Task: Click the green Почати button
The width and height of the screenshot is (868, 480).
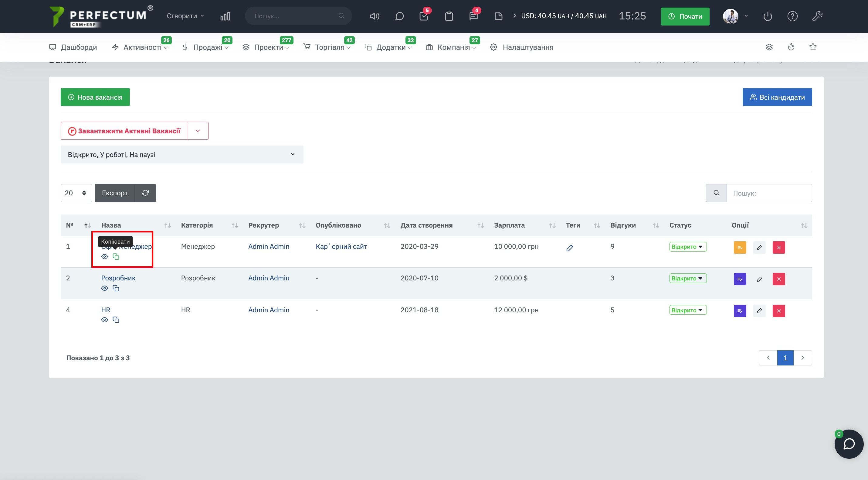Action: 685,16
